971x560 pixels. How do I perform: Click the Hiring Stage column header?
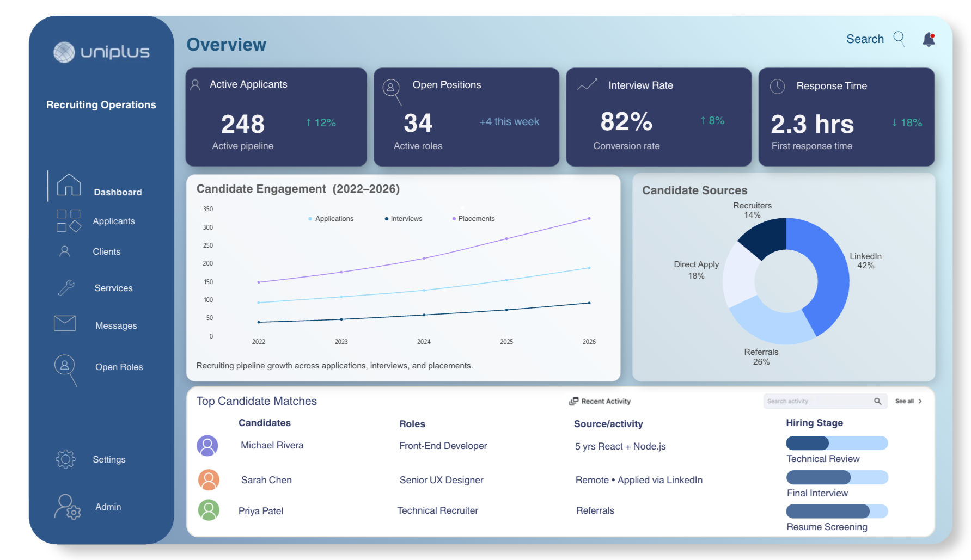tap(814, 423)
